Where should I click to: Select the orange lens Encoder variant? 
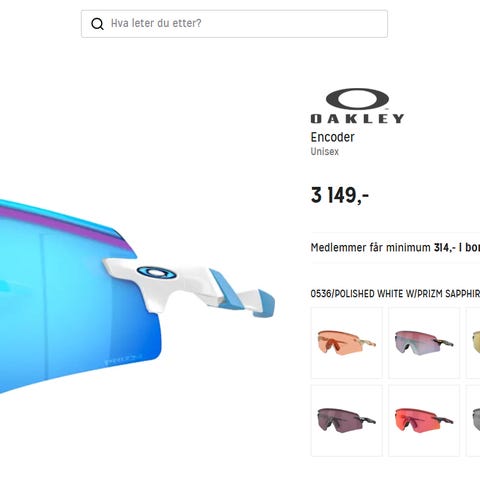(347, 343)
